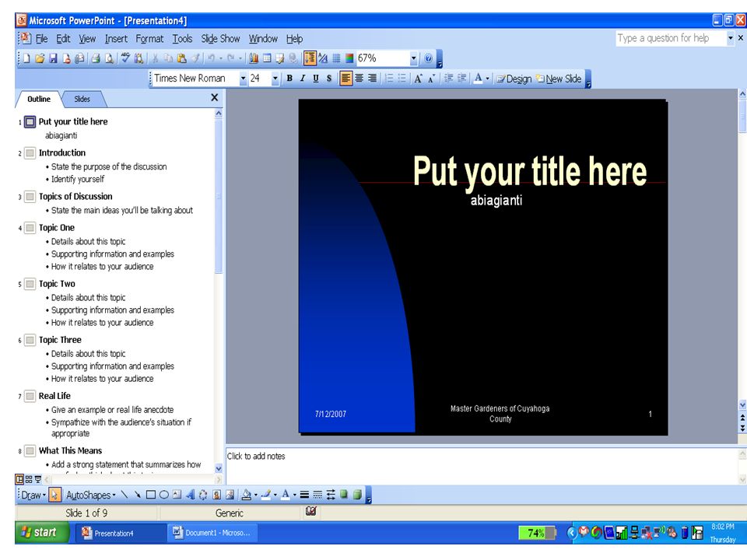Open the Arrow Style options
Image resolution: width=747 pixels, height=560 pixels.
(331, 495)
